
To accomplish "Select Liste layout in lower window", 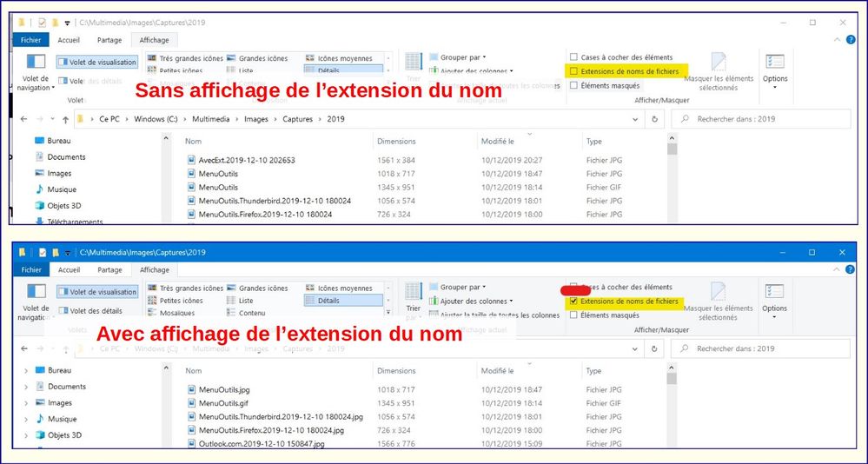I will [241, 300].
